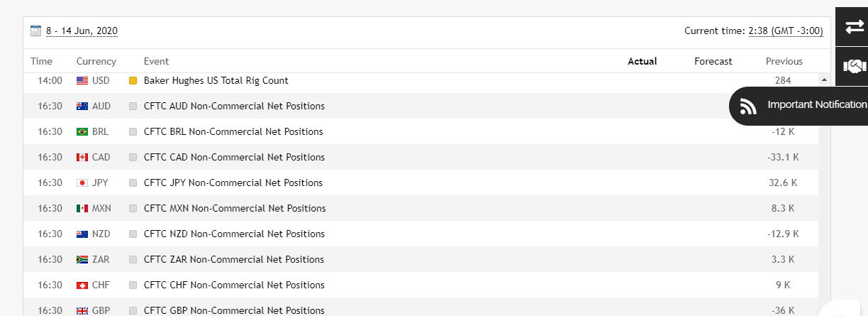Image resolution: width=868 pixels, height=316 pixels.
Task: Click the calendar icon beside the date range
Action: click(36, 31)
